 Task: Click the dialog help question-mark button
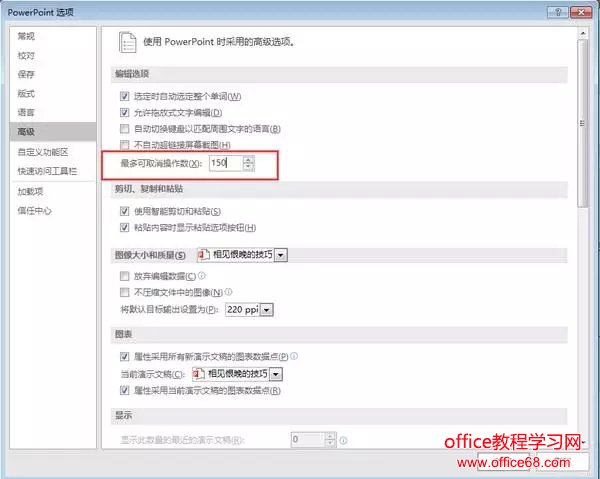[558, 12]
